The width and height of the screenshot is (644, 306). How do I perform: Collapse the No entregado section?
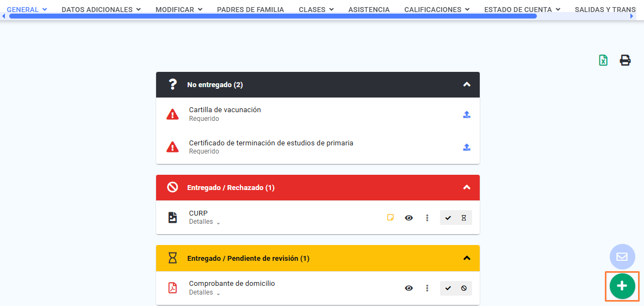point(466,84)
